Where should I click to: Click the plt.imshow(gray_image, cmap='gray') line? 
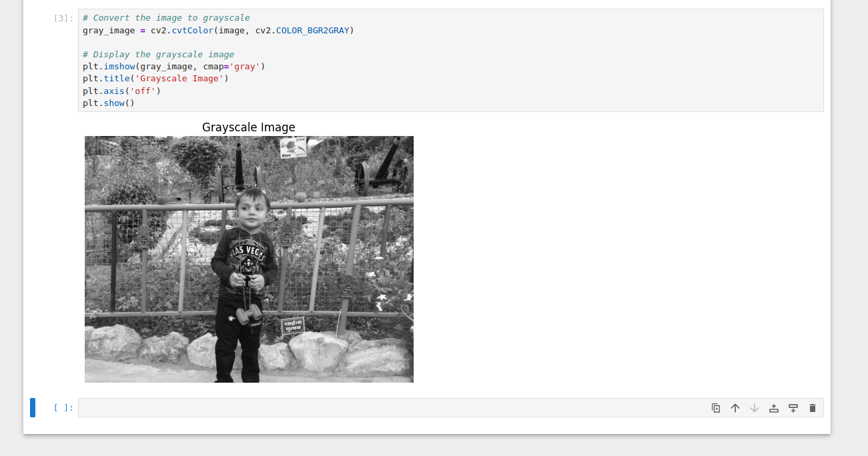click(174, 67)
